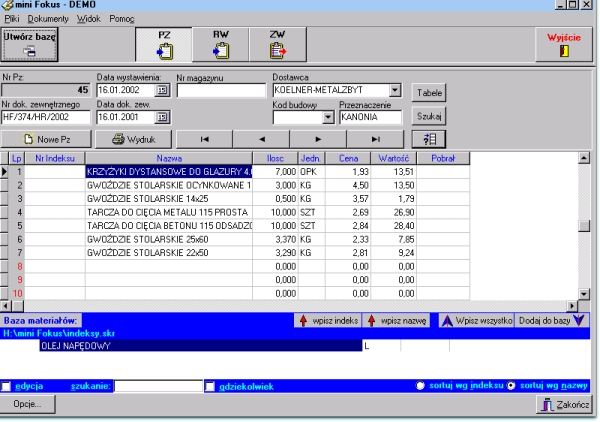
Task: Expand the Kod budowy dropdown
Action: click(x=328, y=117)
